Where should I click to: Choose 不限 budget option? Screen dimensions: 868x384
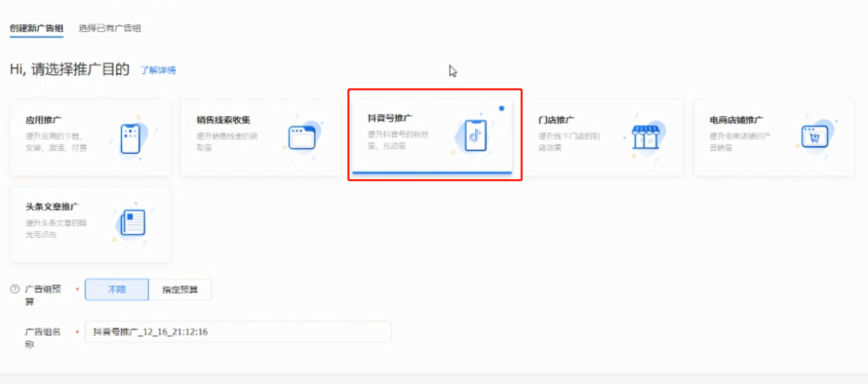pyautogui.click(x=116, y=289)
